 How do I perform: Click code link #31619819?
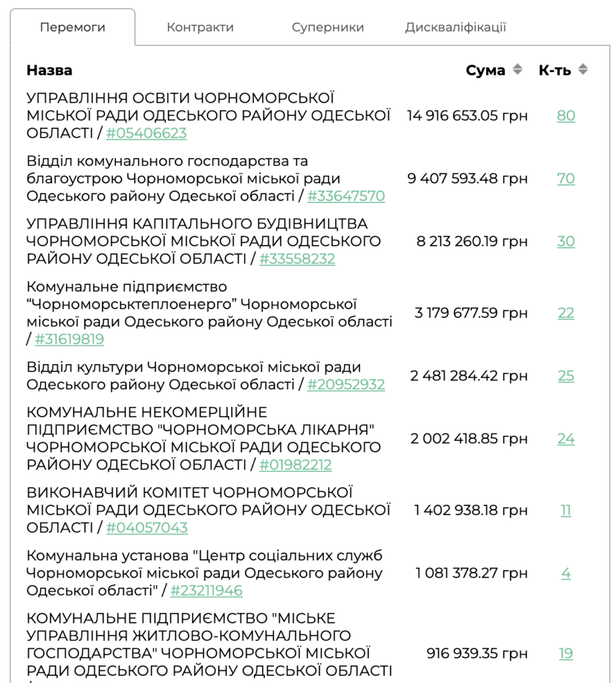[69, 339]
